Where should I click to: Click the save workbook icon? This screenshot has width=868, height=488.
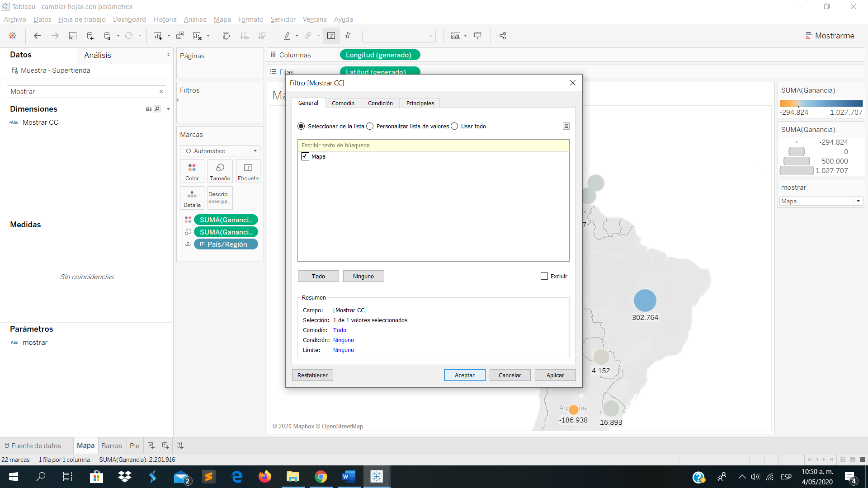pos(72,36)
